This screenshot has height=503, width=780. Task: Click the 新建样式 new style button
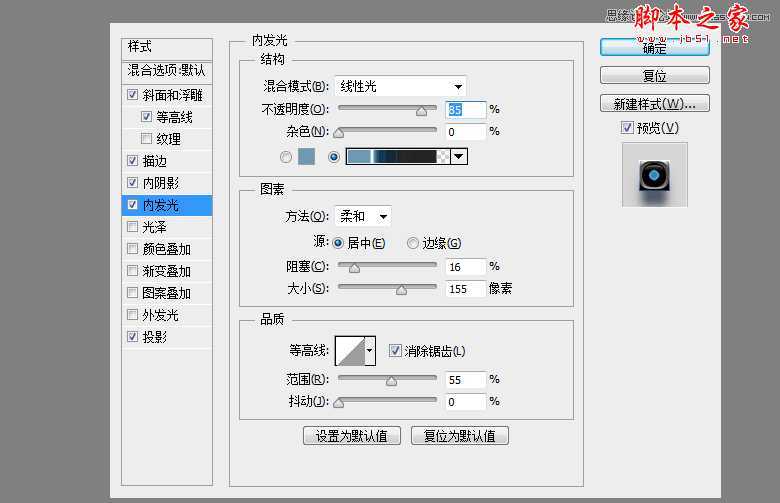tap(654, 104)
